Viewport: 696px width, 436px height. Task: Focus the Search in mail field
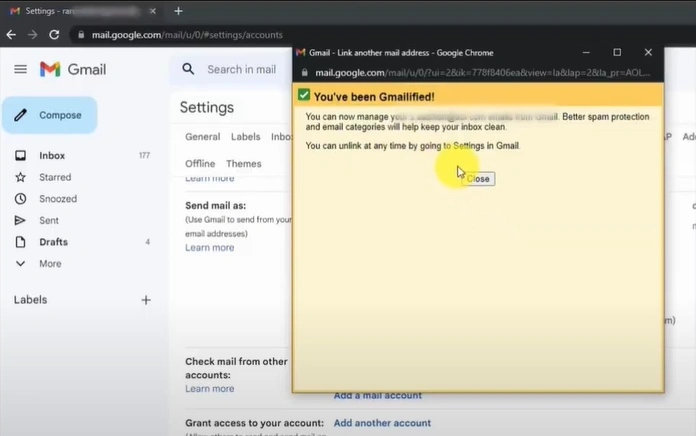242,69
